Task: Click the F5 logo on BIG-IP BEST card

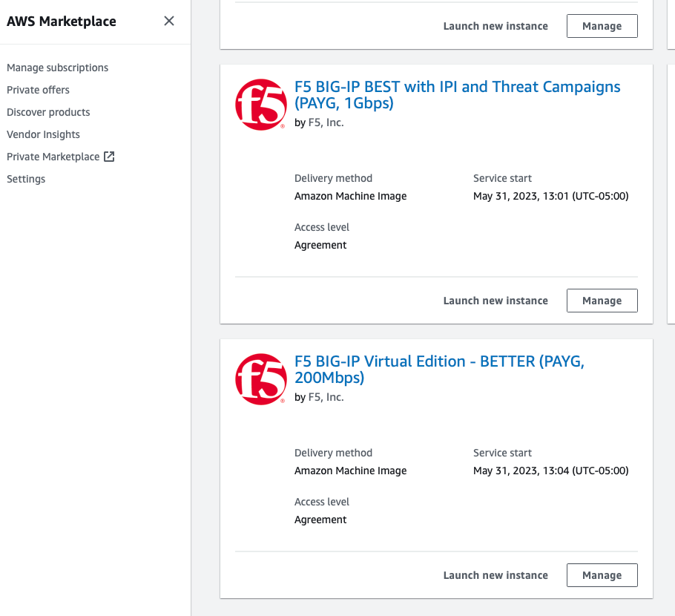Action: coord(260,105)
